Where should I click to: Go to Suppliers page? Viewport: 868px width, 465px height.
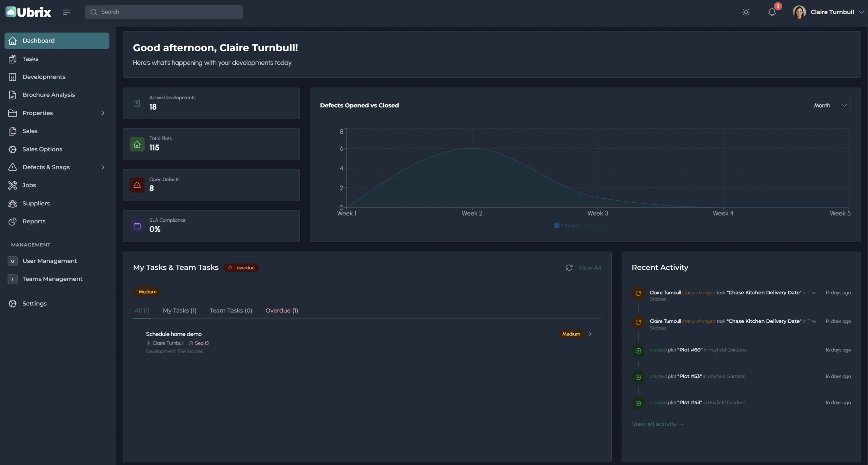pyautogui.click(x=36, y=203)
